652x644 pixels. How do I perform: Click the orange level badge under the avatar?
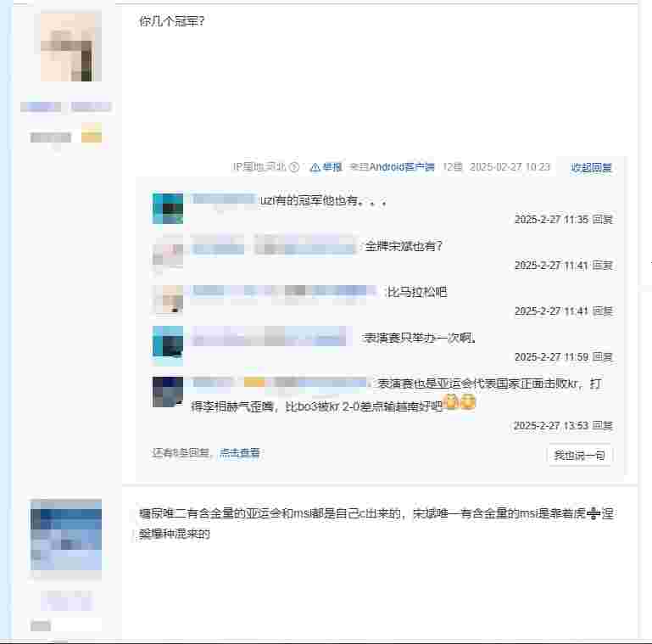coord(92,133)
